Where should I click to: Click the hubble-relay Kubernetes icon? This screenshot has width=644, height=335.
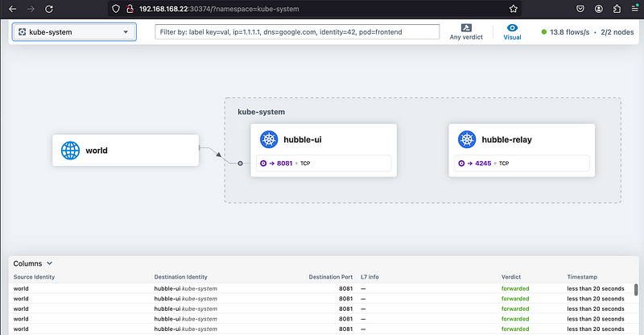pyautogui.click(x=467, y=139)
